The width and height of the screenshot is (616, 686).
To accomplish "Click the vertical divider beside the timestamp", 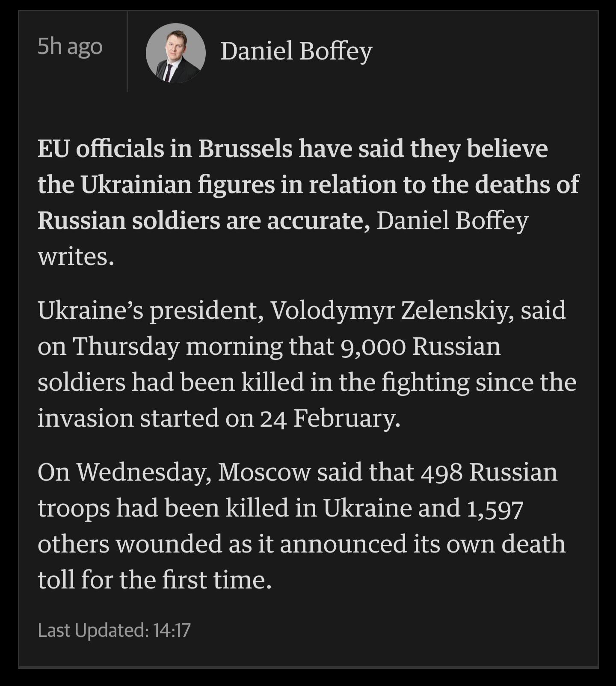I will (127, 51).
